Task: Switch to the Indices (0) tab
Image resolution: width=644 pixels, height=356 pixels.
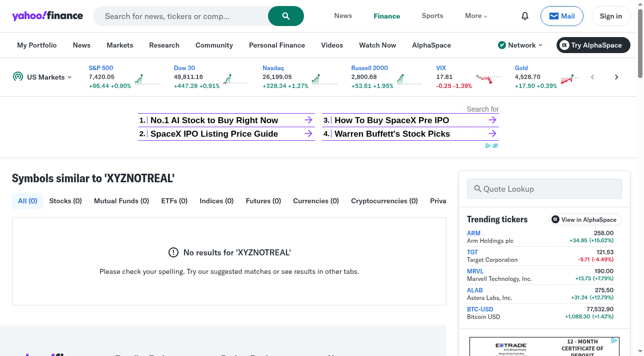Action: (x=216, y=201)
